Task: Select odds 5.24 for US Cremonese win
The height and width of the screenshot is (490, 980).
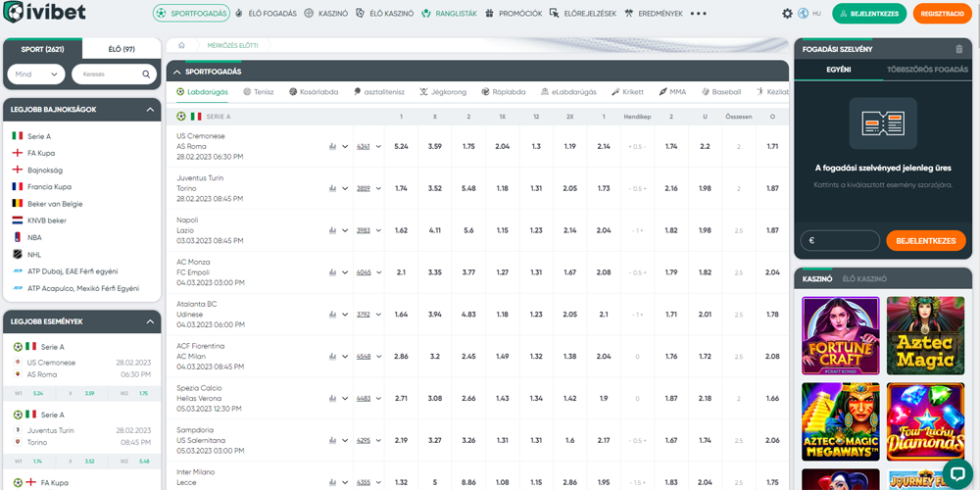Action: 401,146
